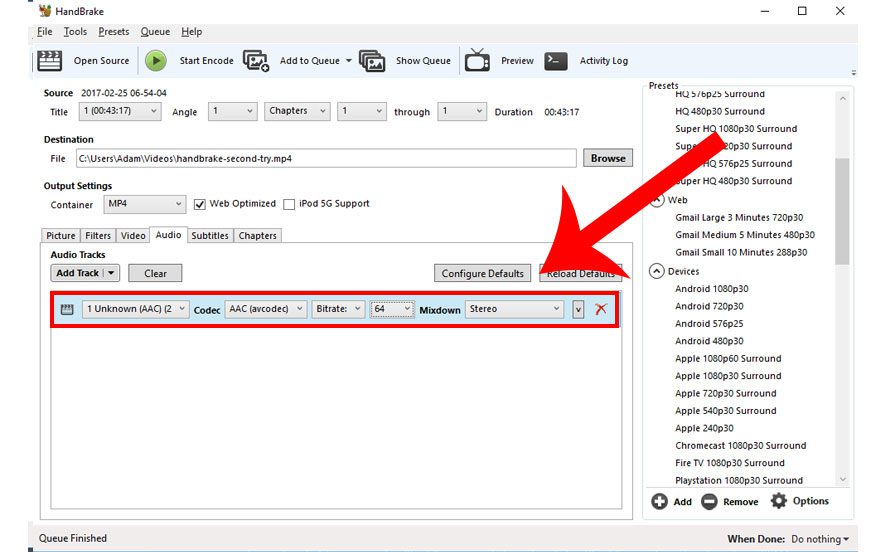The image size is (880, 552).
Task: Open When Done Do nothing dropdown
Action: pos(820,539)
